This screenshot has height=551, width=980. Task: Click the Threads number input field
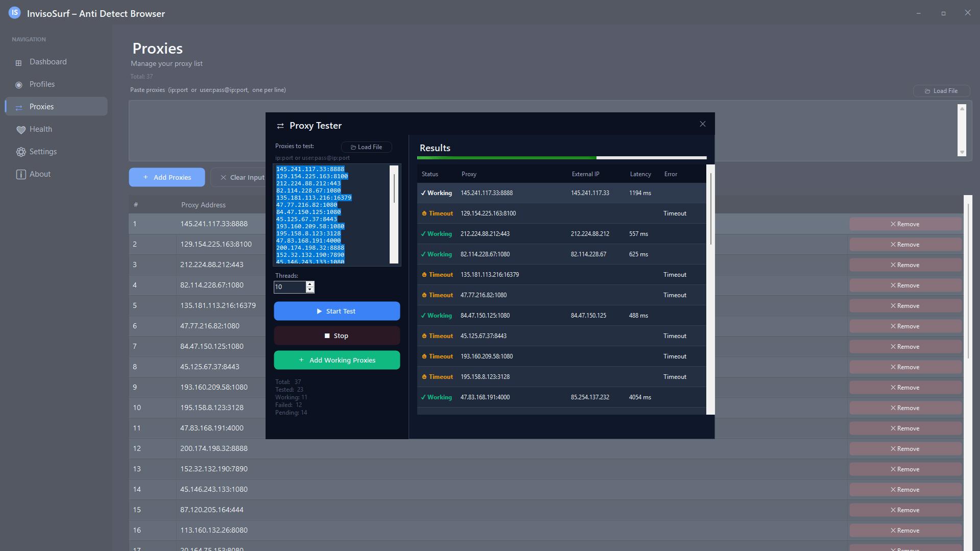pos(290,287)
